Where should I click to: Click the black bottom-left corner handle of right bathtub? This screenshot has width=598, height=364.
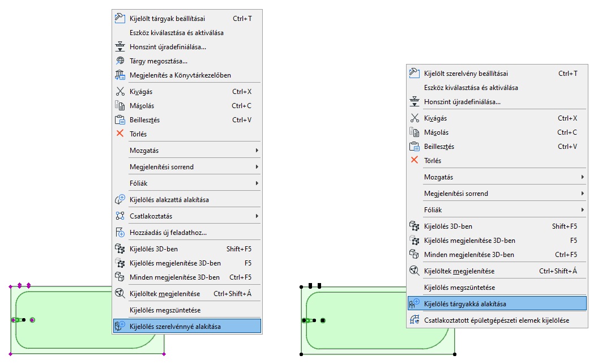coord(301,354)
